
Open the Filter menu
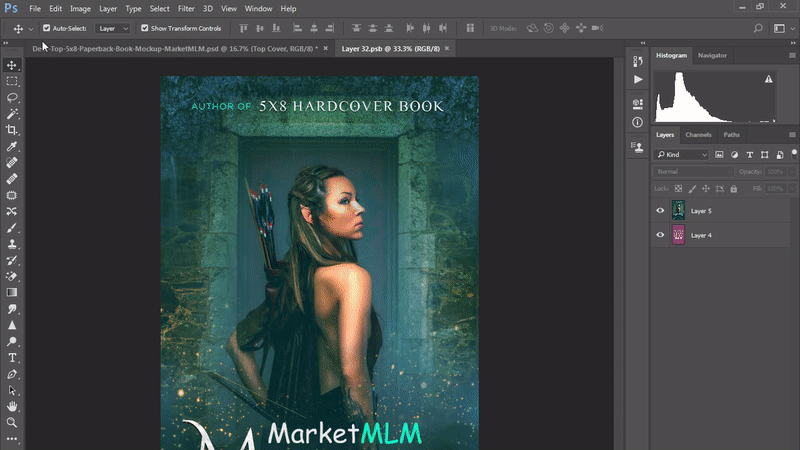[186, 8]
